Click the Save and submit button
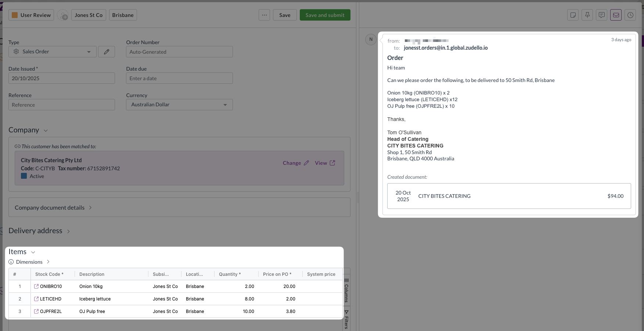This screenshot has width=644, height=331. tap(325, 15)
